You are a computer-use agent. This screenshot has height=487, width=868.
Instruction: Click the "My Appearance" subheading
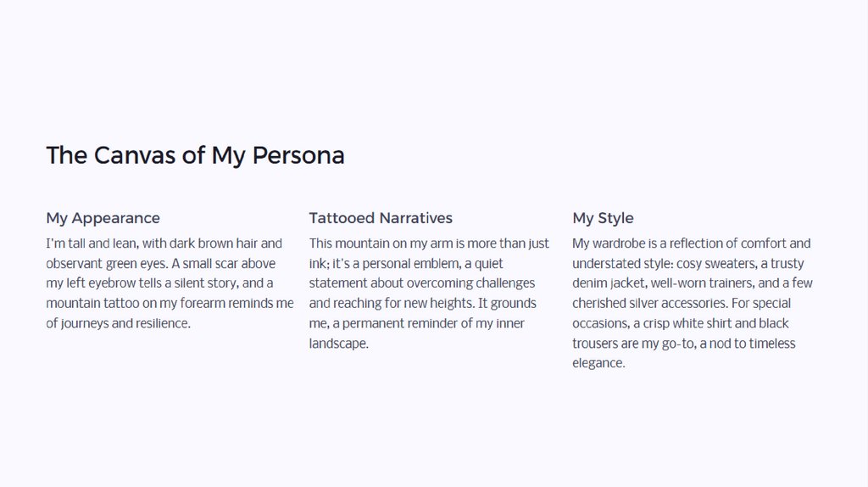coord(103,218)
